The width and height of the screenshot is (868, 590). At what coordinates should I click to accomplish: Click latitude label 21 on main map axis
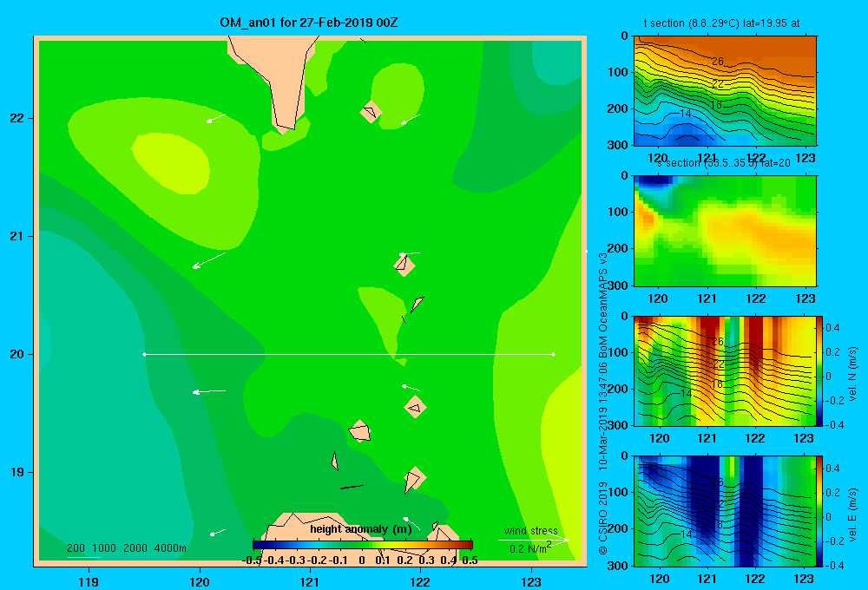(17, 236)
